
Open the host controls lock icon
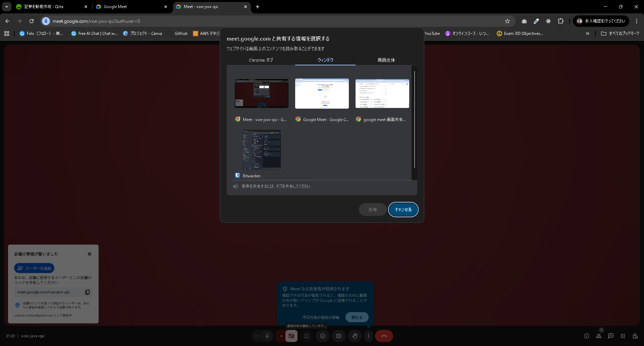pos(635,336)
